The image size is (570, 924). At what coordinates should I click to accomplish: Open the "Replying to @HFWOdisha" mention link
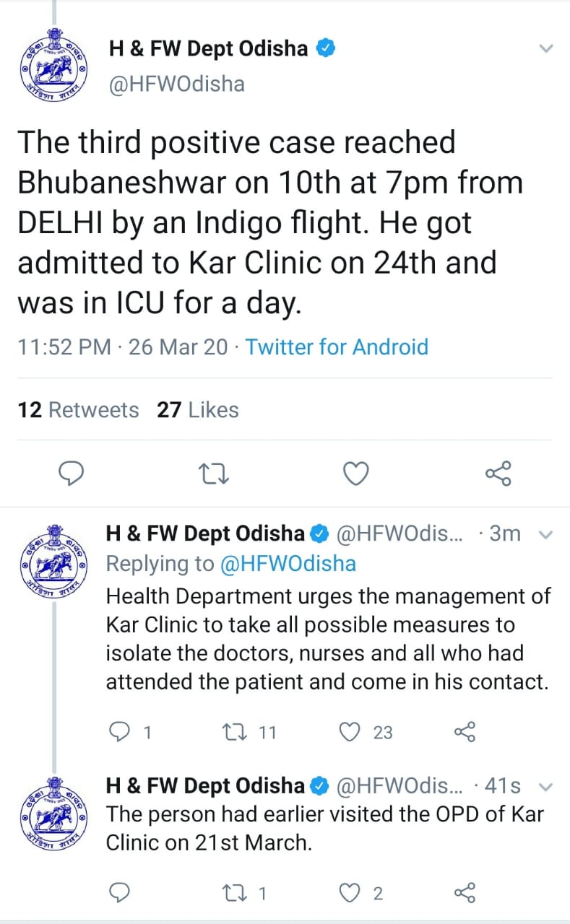(x=287, y=564)
